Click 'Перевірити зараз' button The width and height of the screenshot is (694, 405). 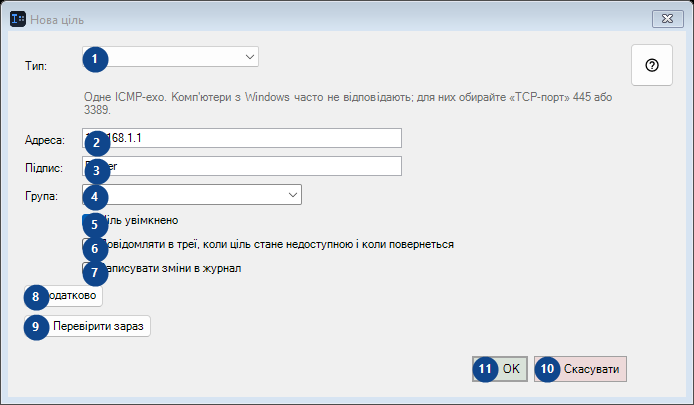87,326
